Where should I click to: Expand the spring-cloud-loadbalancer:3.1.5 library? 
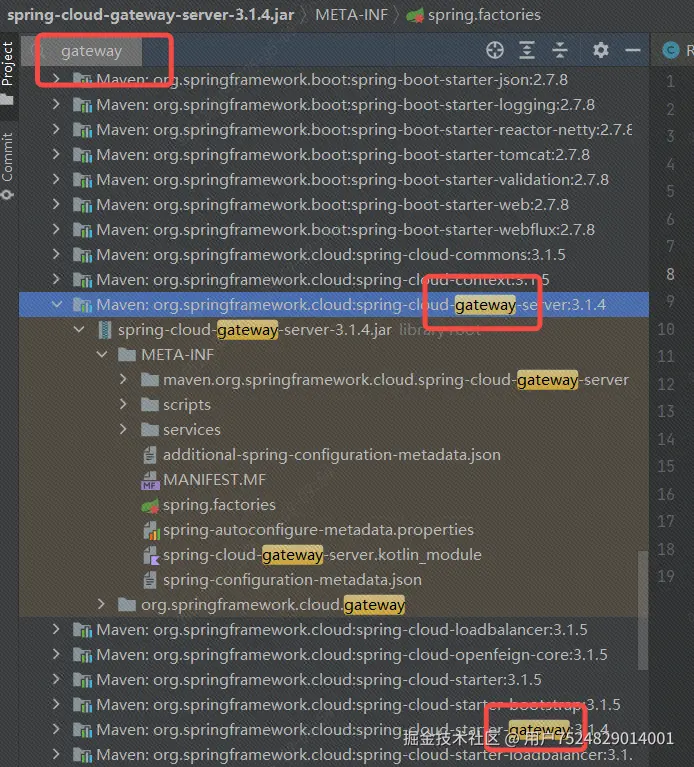[x=56, y=629]
